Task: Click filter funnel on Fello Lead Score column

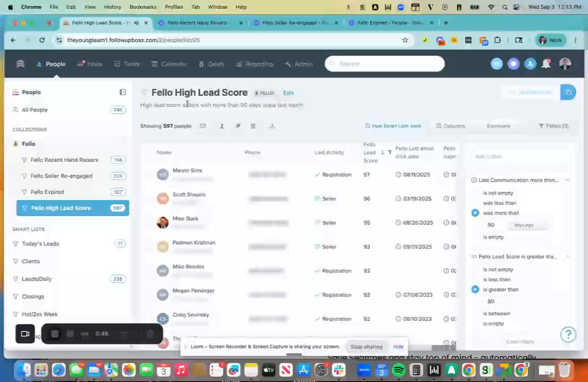Action: 389,152
